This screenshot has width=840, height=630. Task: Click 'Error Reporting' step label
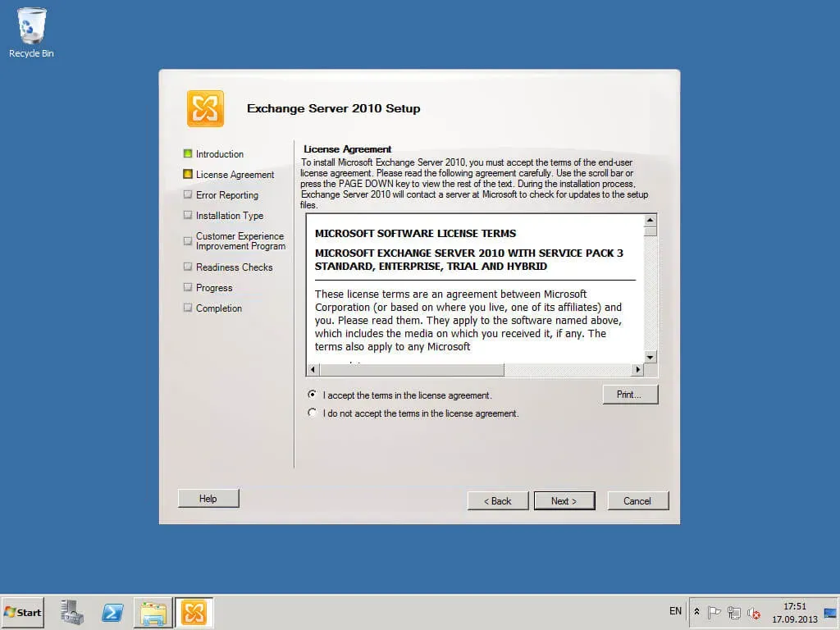[226, 195]
